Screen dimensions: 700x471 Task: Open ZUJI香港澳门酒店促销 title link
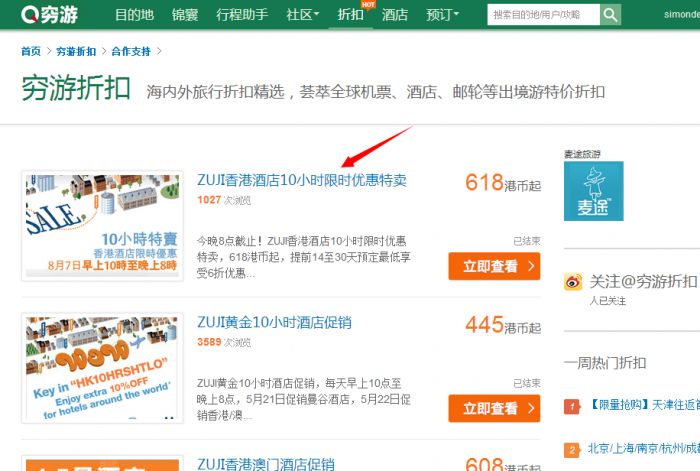(x=266, y=463)
